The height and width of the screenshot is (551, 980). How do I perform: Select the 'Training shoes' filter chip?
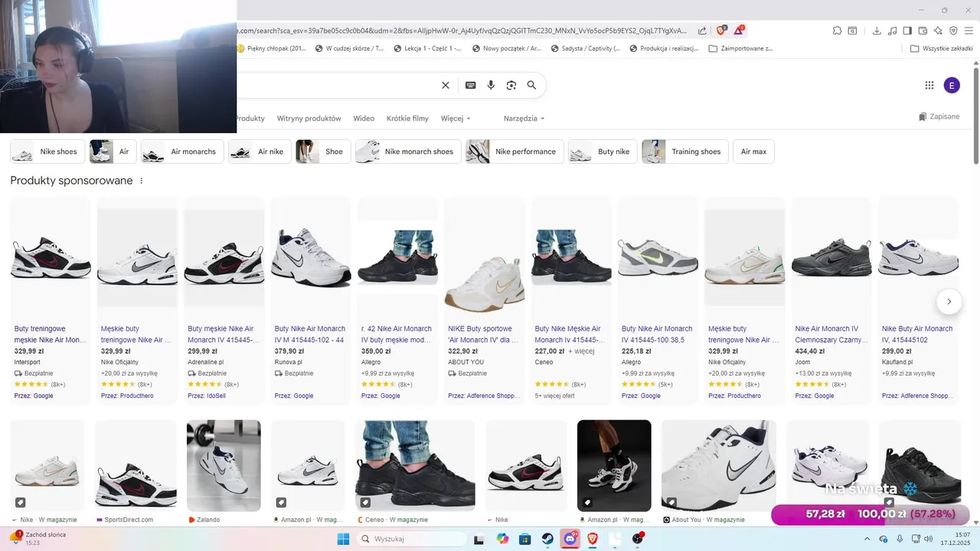[x=685, y=152]
